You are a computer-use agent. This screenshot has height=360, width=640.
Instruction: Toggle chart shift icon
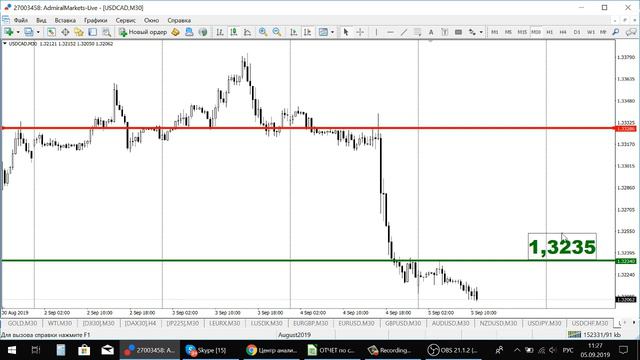(308, 32)
